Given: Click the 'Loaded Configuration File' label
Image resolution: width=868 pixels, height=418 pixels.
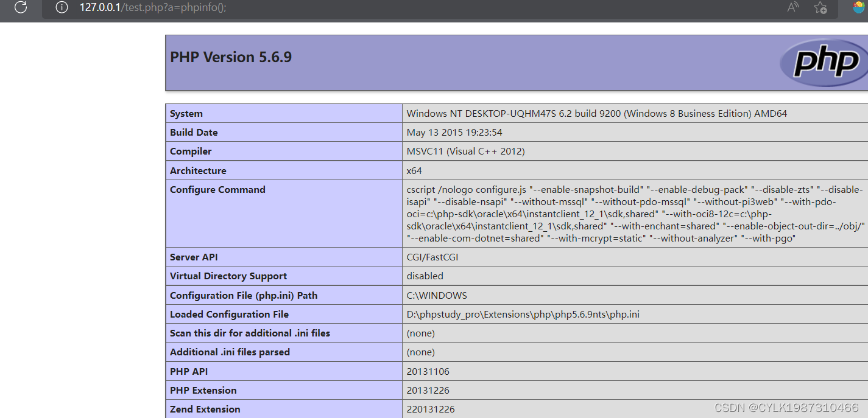Looking at the screenshot, I should pos(229,315).
